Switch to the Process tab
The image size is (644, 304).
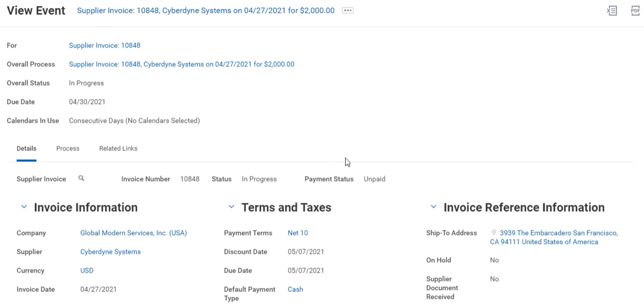(68, 148)
